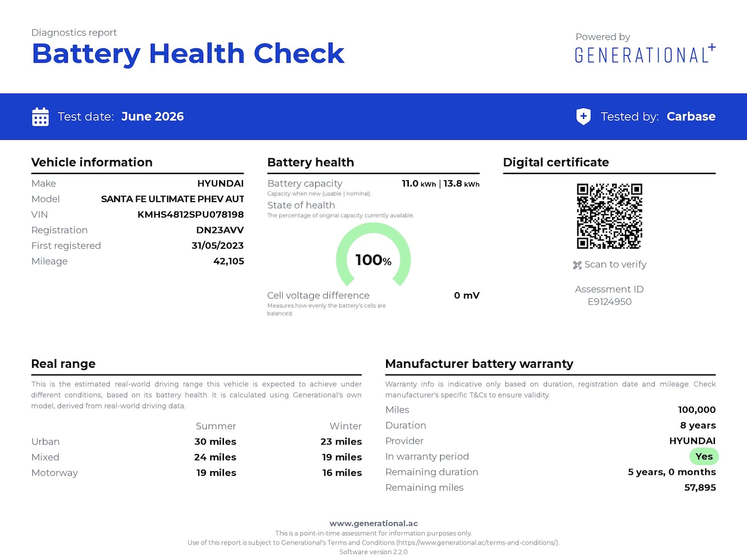Click the green Yes warranty badge
This screenshot has height=560, width=747.
[704, 456]
